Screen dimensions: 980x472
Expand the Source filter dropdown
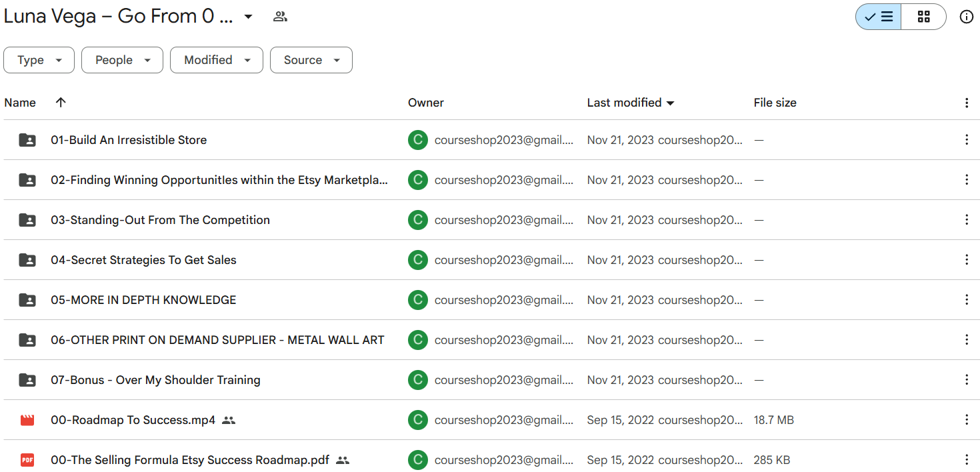[x=311, y=60]
